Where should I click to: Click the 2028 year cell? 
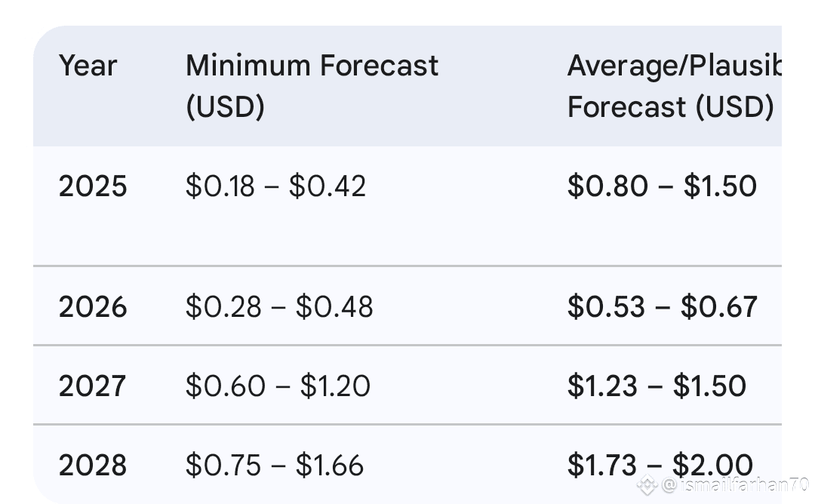(93, 465)
